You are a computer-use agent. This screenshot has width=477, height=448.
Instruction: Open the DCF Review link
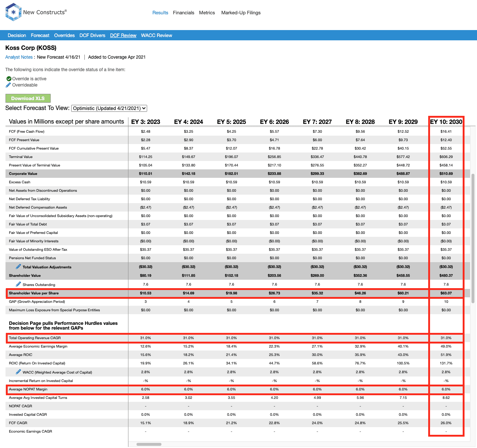123,36
